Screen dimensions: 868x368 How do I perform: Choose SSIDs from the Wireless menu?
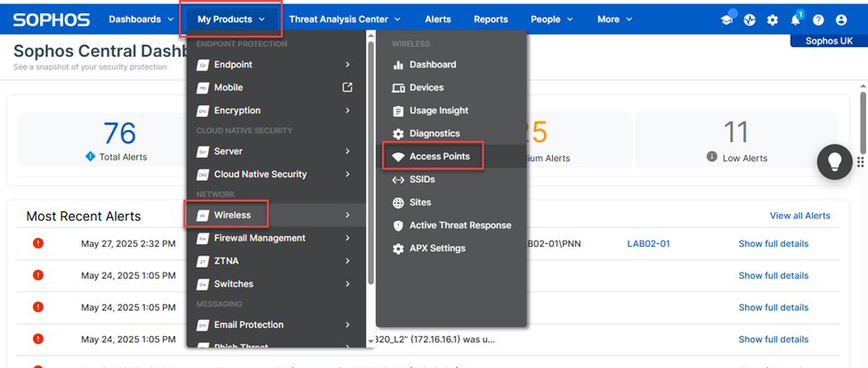point(424,179)
